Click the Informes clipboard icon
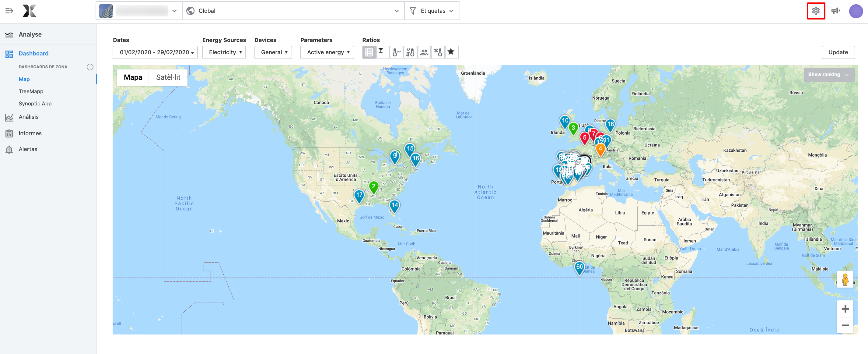The width and height of the screenshot is (868, 354). coord(9,133)
